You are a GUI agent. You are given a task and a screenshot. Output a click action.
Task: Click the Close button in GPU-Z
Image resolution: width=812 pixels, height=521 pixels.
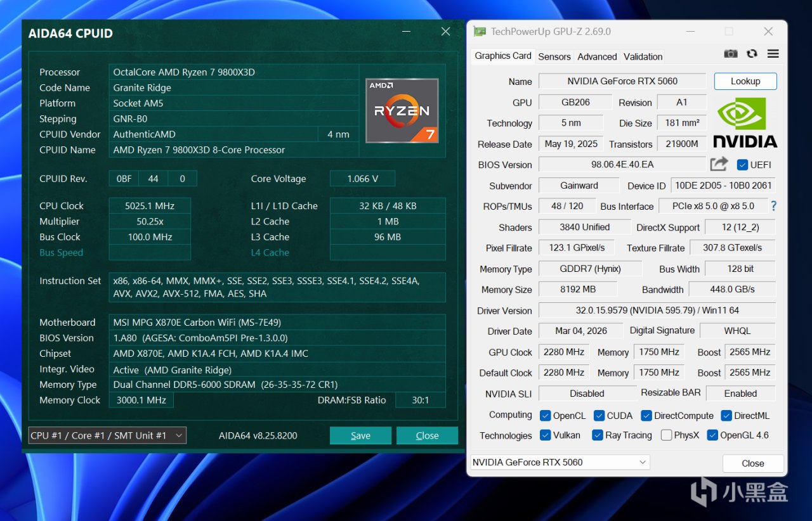click(753, 463)
